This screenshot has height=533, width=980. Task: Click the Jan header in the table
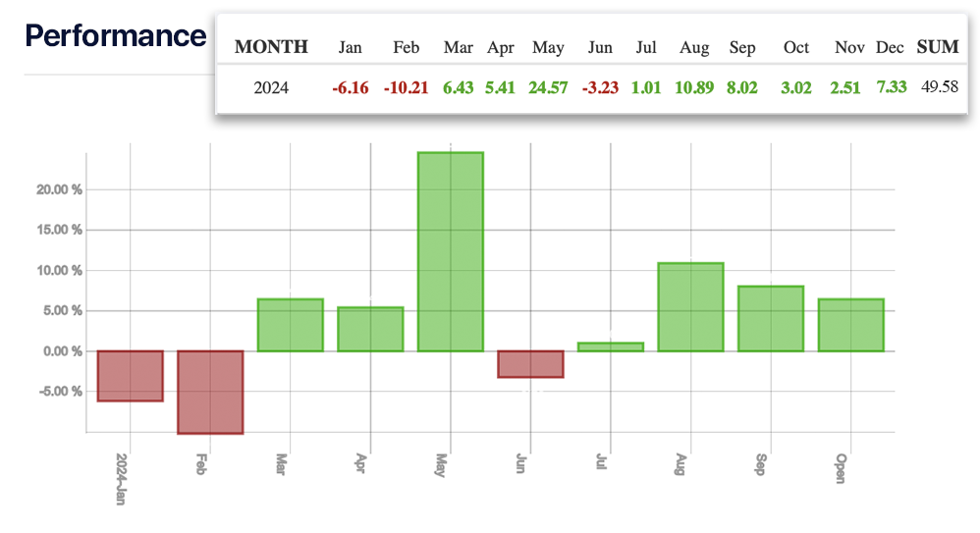[x=350, y=47]
